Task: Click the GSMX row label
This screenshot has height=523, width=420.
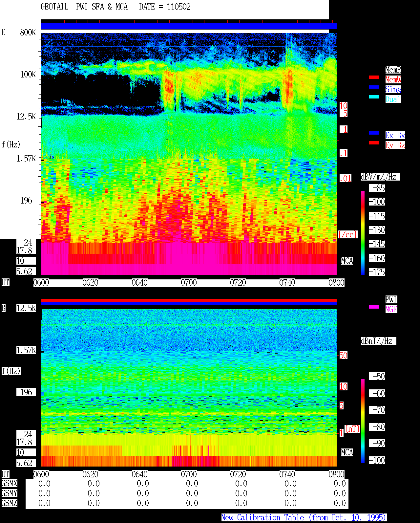Action: [10, 483]
